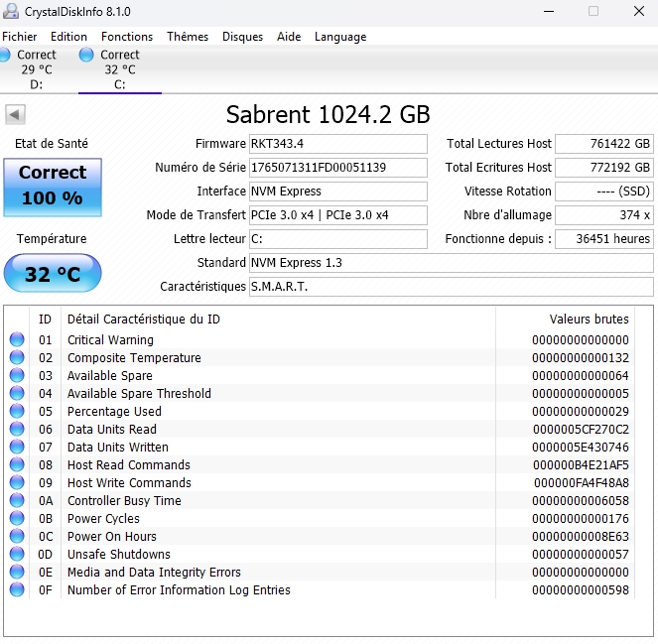Click the blue health orb of disk D:
The width and height of the screenshot is (658, 644).
click(5, 56)
